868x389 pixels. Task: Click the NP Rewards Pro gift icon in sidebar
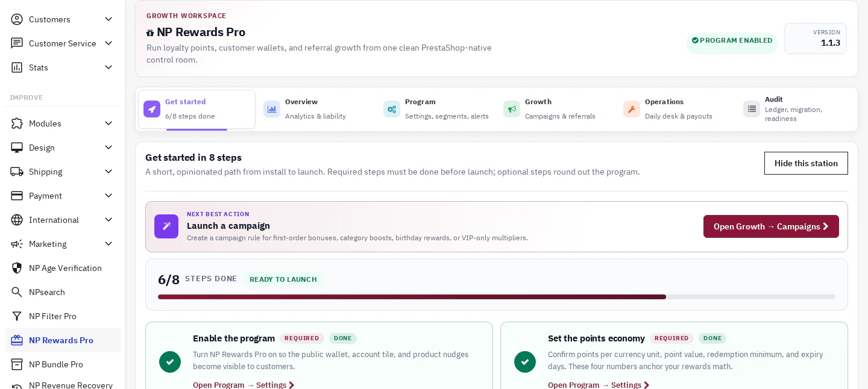(17, 340)
